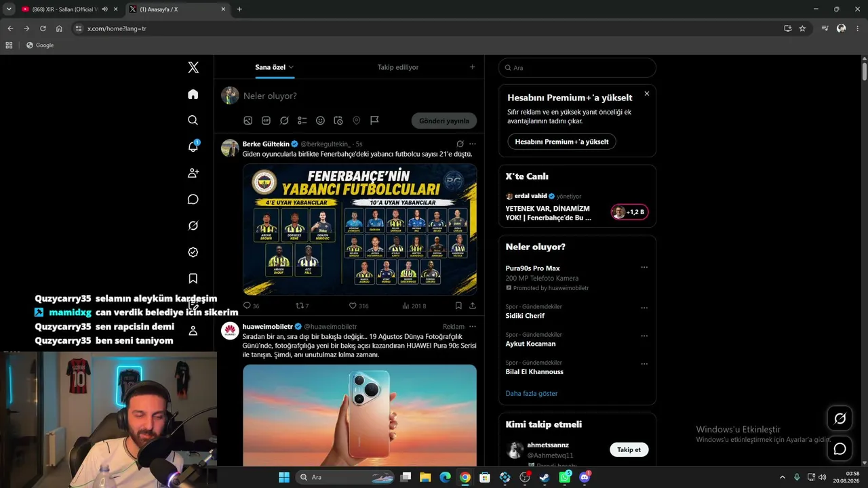Open Discord from the taskbar
This screenshot has height=488, width=868.
[585, 477]
